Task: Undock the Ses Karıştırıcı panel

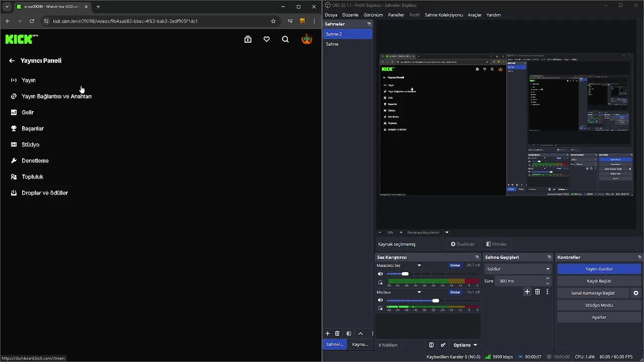Action: point(477,257)
